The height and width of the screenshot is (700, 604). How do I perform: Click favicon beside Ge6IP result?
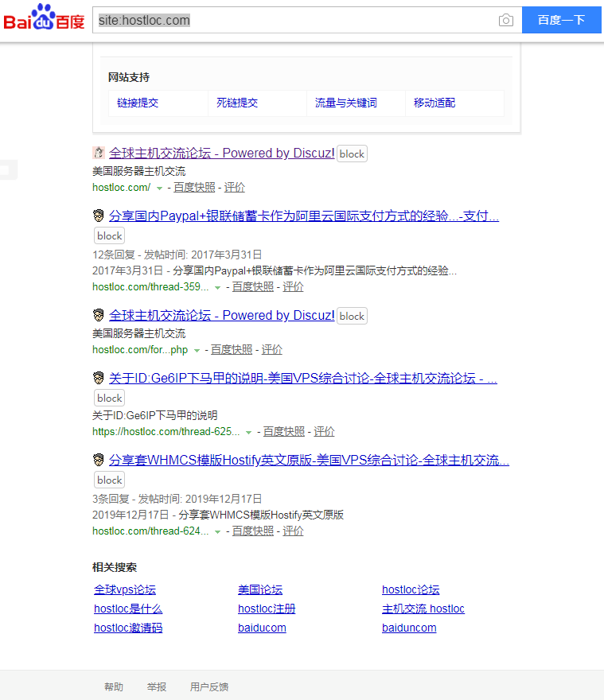pos(99,378)
